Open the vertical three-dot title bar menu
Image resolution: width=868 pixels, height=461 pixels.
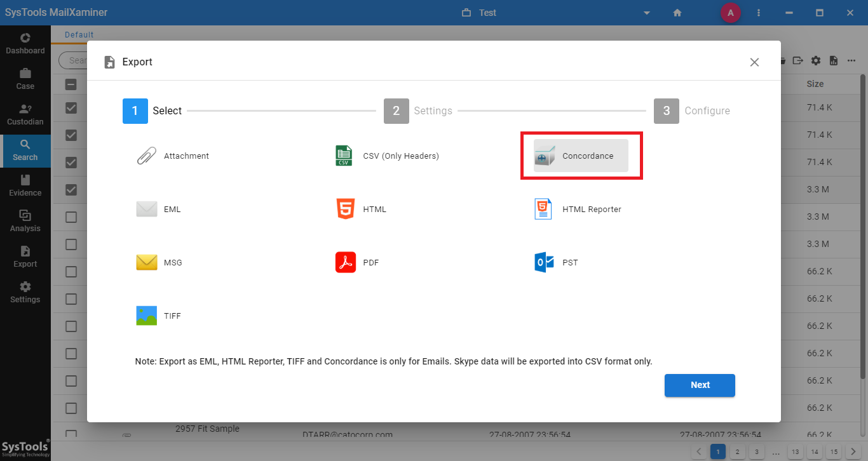(x=759, y=13)
